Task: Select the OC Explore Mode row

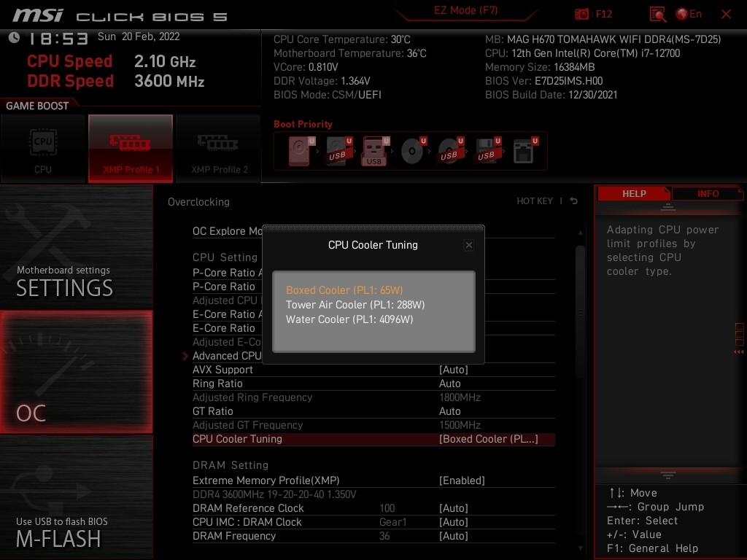Action: point(228,231)
